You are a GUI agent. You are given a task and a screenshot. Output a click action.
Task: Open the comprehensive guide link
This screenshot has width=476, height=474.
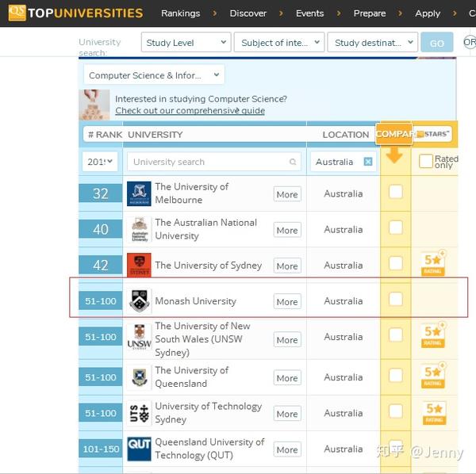coord(190,111)
